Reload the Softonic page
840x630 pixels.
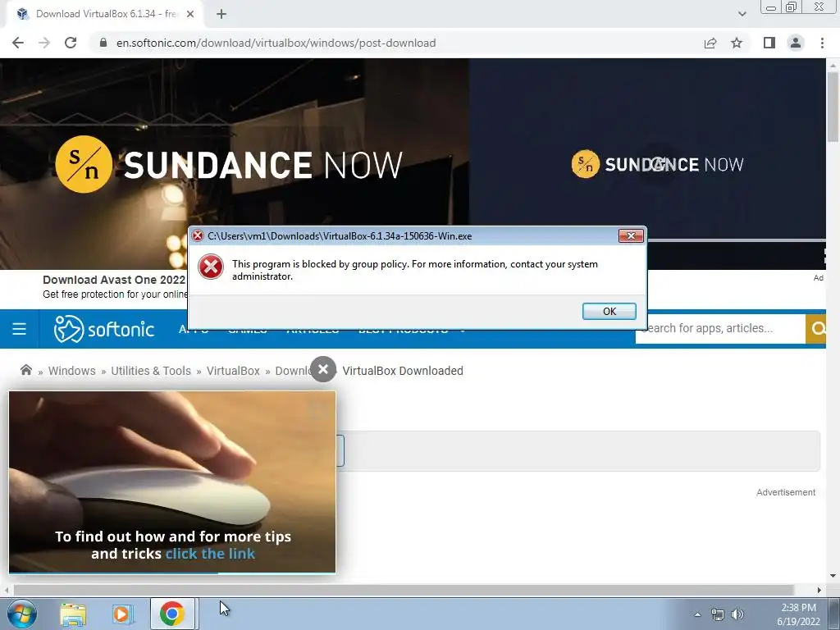point(71,43)
